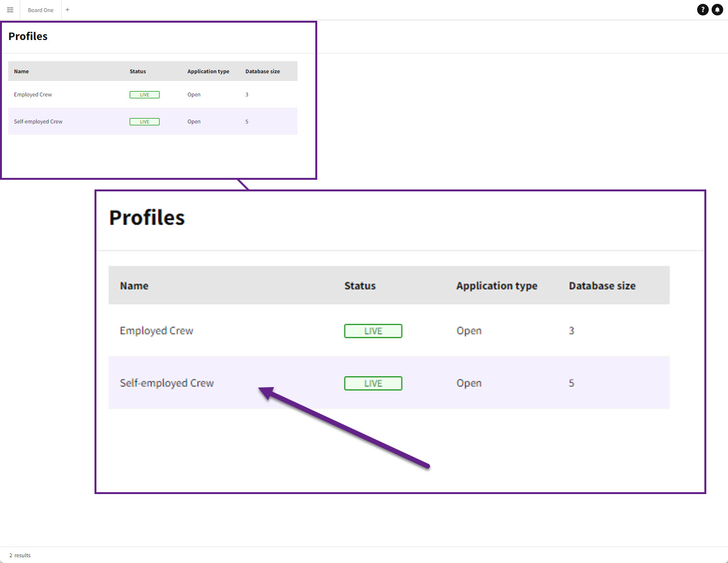
Task: Click Self-employed Crew in the enlarged Profiles view
Action: tap(167, 383)
